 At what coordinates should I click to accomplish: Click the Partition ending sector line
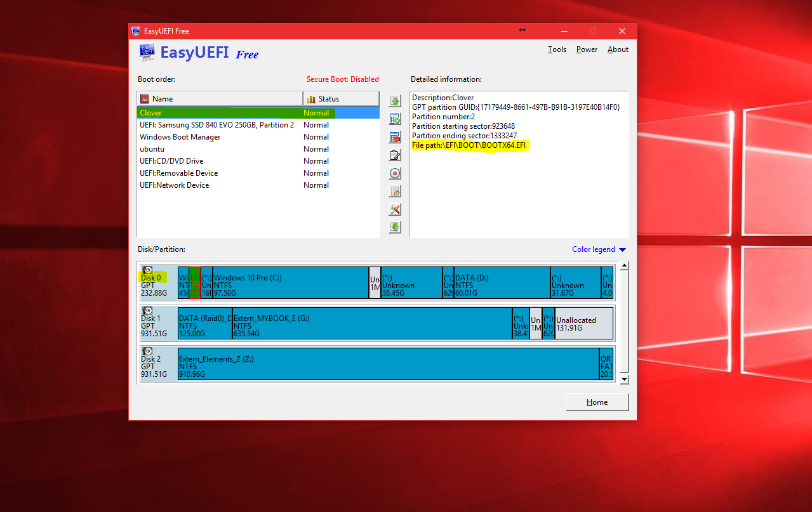[x=464, y=136]
